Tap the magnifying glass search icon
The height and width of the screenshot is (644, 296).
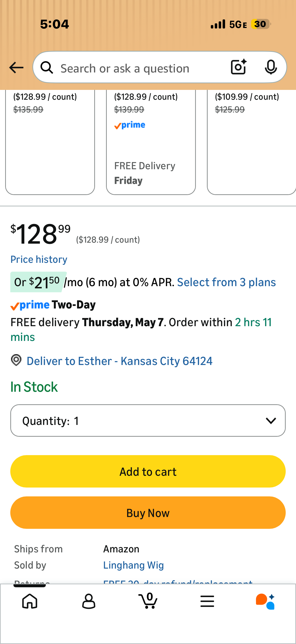47,68
